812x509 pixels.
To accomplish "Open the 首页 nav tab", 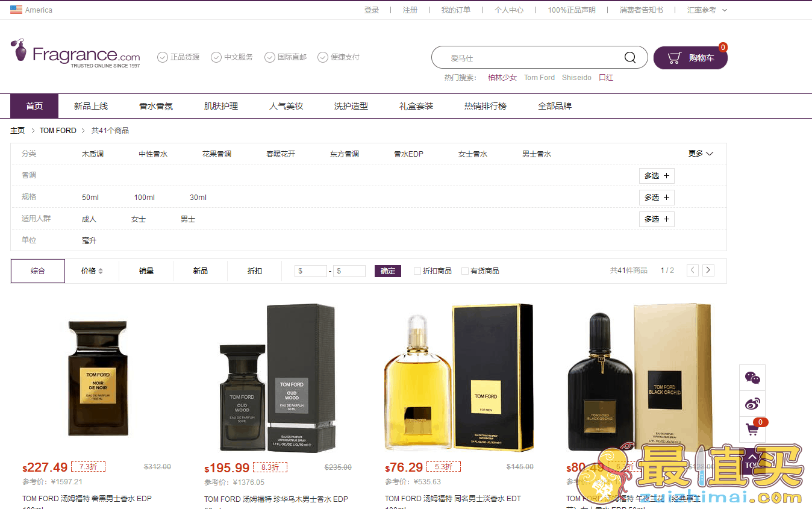I will [34, 106].
